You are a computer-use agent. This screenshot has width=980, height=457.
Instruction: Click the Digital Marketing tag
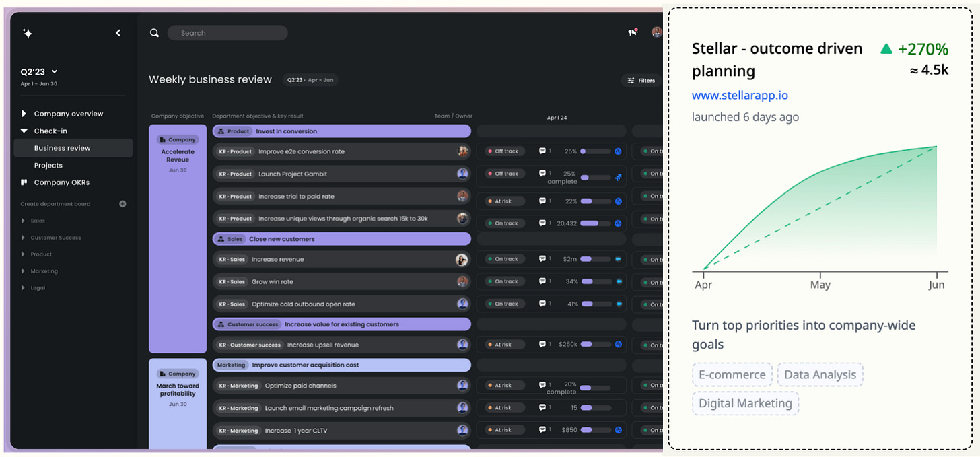[745, 403]
